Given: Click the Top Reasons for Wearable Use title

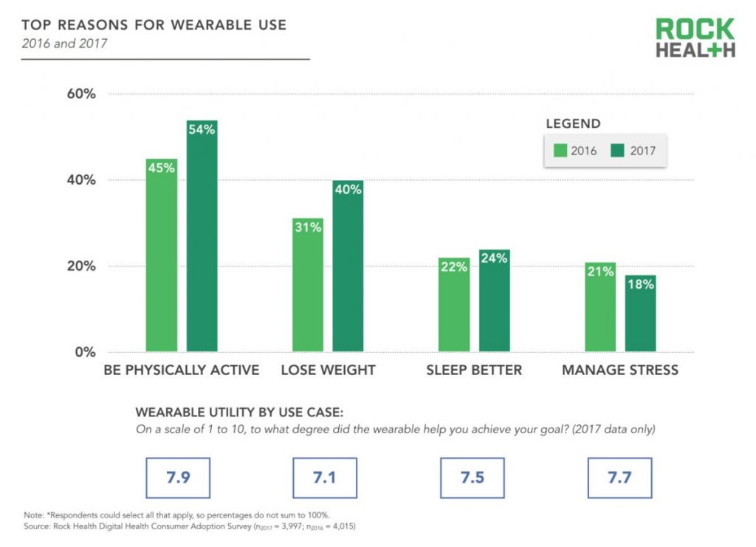Looking at the screenshot, I should click(x=154, y=26).
